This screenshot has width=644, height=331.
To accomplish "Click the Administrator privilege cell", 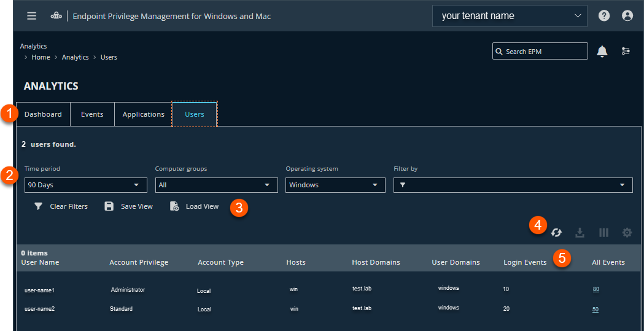I will [128, 289].
